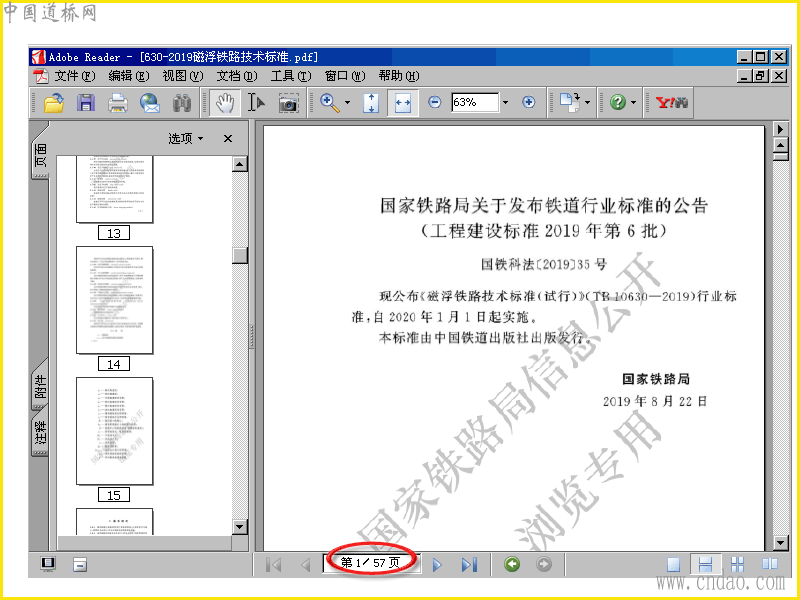Minimize the inner document window
This screenshot has width=800, height=600.
coord(745,76)
